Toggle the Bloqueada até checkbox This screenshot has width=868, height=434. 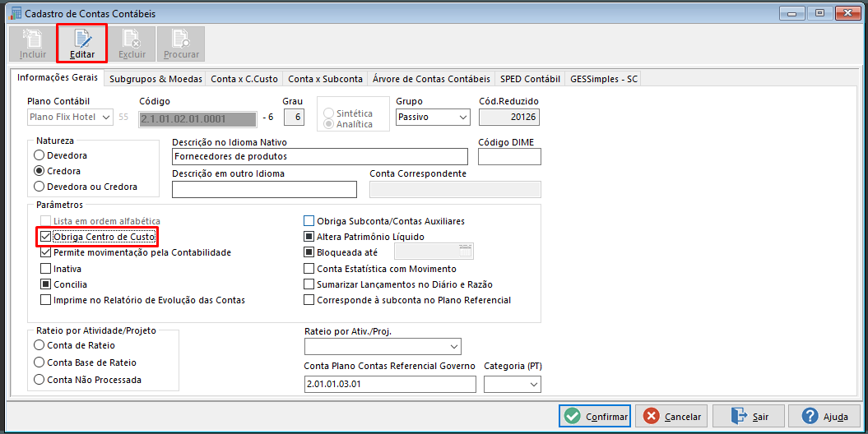tap(309, 252)
